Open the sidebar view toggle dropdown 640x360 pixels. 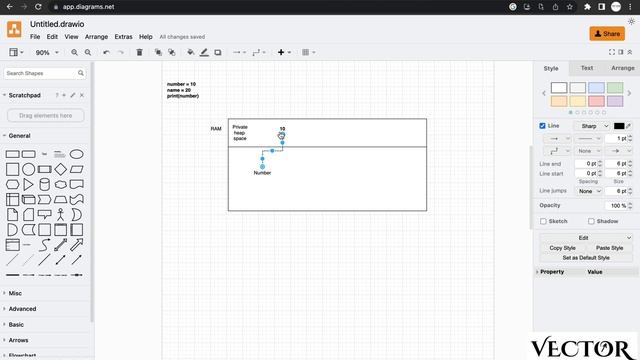pos(16,52)
